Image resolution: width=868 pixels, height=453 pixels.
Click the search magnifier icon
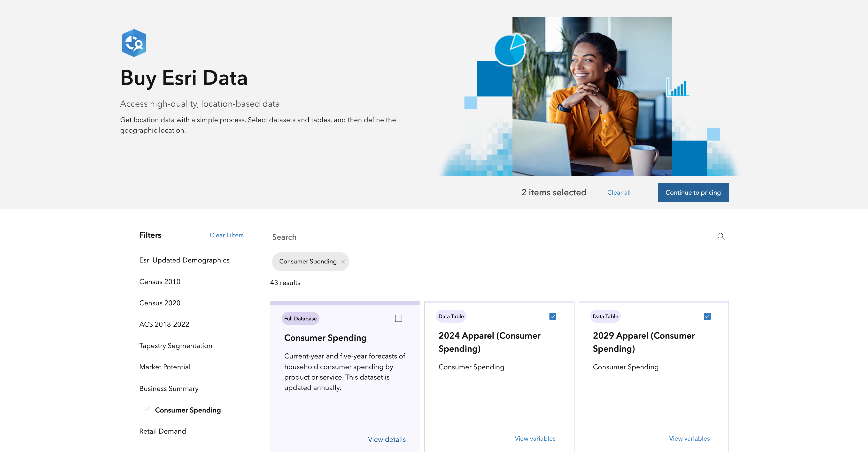[721, 237]
